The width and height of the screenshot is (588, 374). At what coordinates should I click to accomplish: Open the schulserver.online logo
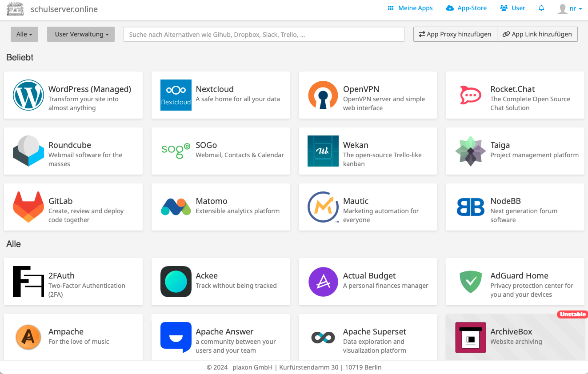click(15, 8)
